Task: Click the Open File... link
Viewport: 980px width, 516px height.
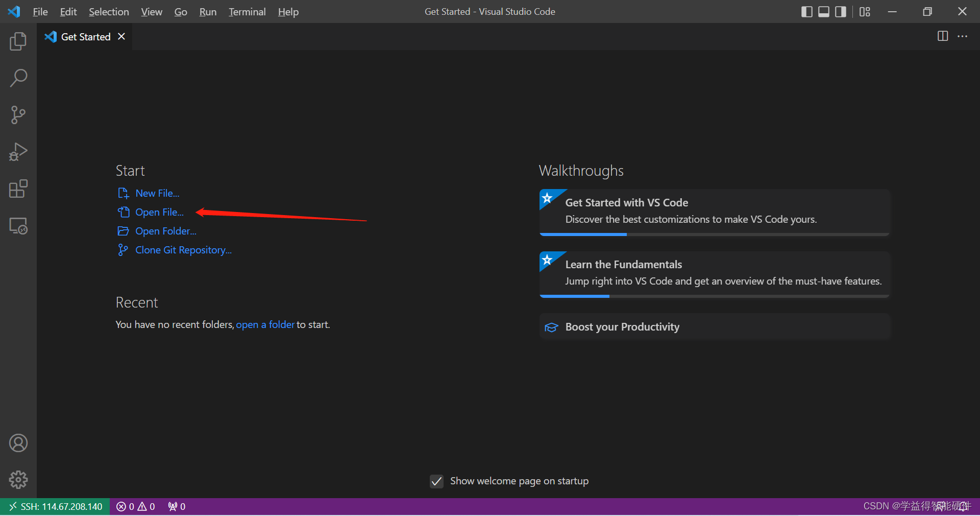Action: [x=159, y=212]
